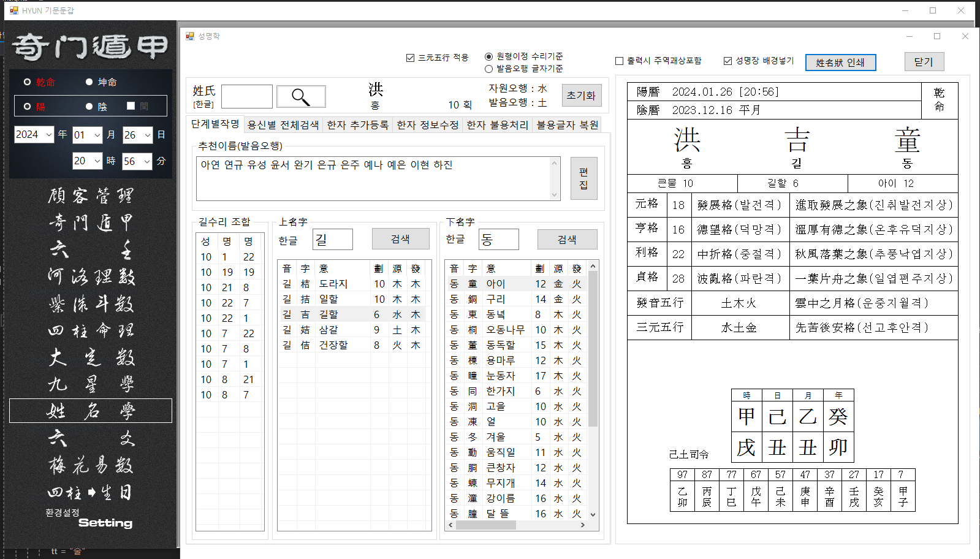Click the 意 column header in 上名字 list
The height and width of the screenshot is (559, 980).
pos(343,268)
